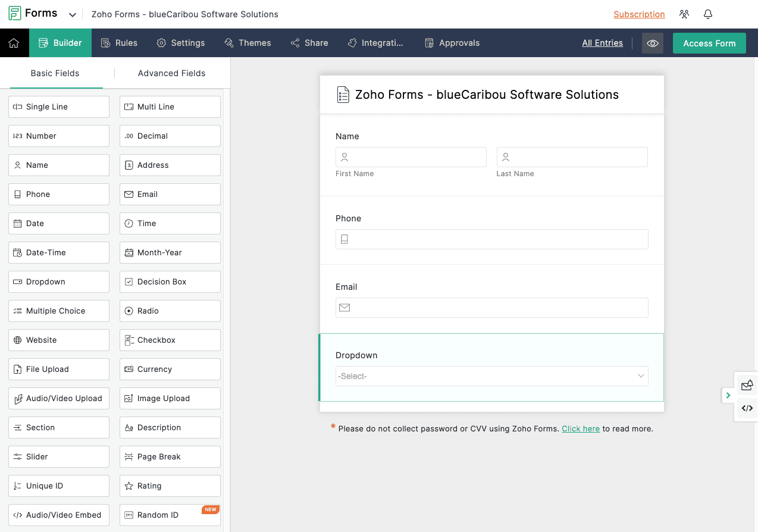758x532 pixels.
Task: Add a Checkbox field
Action: coord(170,340)
